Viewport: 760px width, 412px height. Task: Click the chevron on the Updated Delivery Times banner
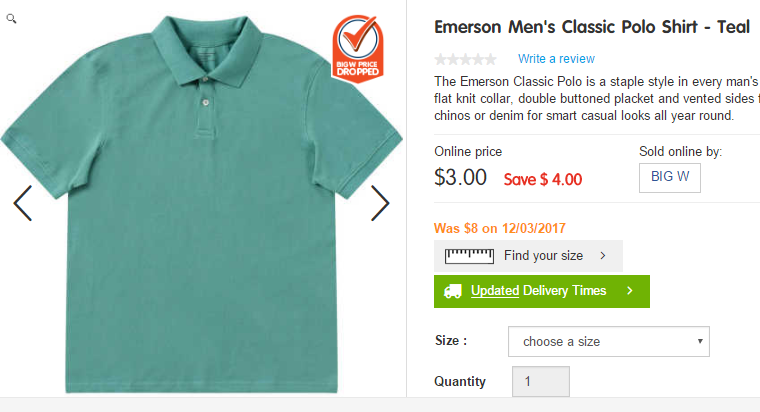[x=630, y=291]
